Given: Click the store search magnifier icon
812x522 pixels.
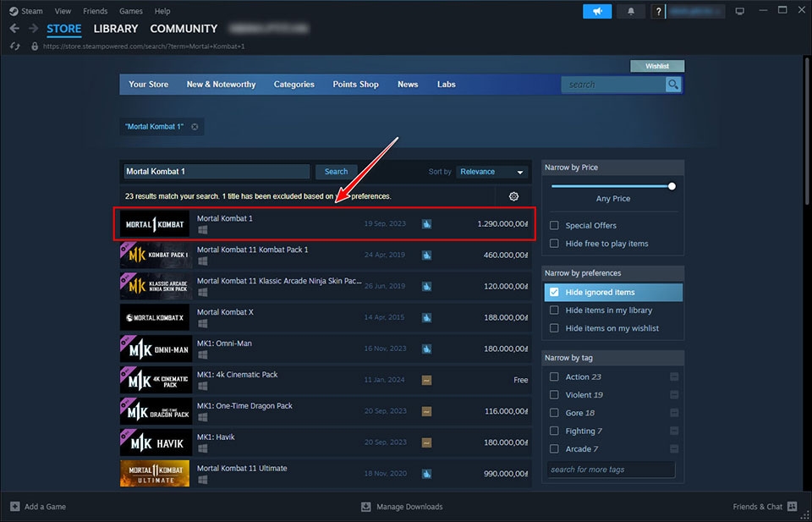Looking at the screenshot, I should coord(673,85).
